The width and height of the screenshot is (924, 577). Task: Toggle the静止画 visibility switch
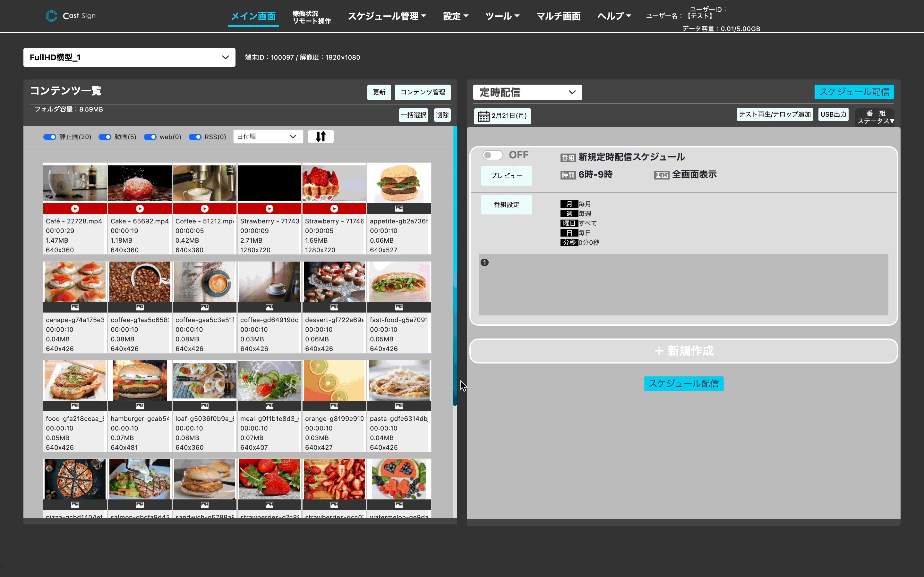[x=51, y=137]
